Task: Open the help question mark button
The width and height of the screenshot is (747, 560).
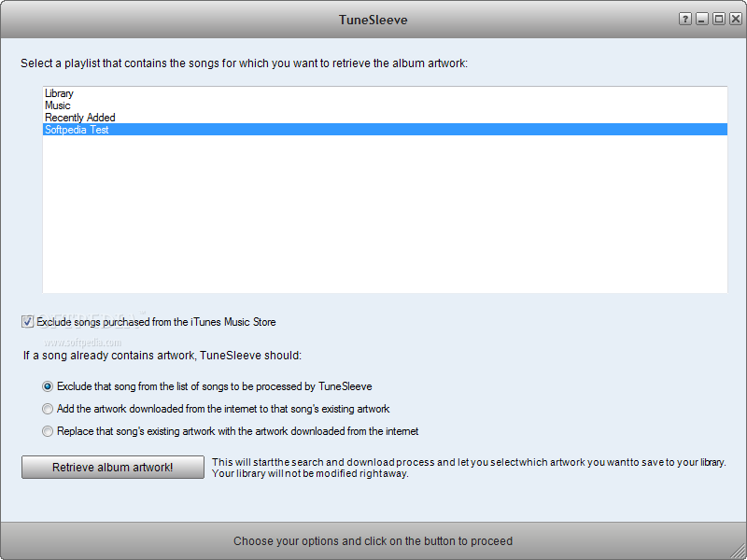Action: coord(684,19)
